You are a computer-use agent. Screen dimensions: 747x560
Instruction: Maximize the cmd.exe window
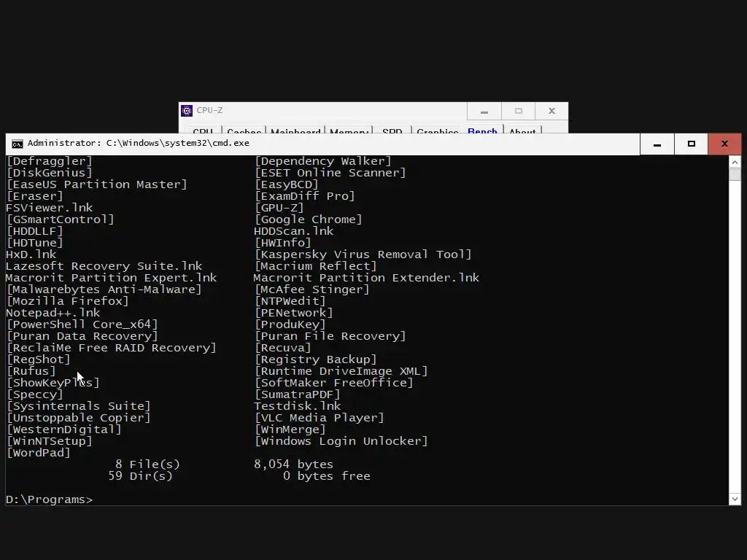tap(692, 144)
